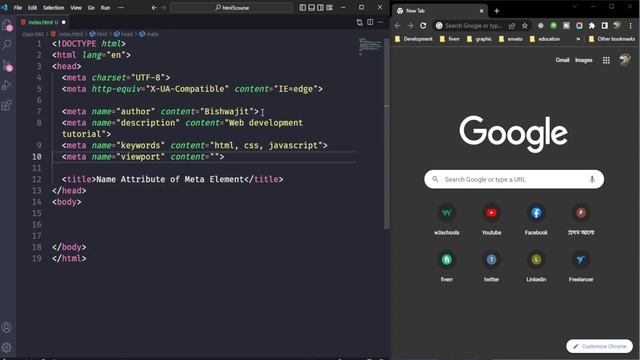Viewport: 640px width, 360px height.
Task: Open the fiverr bookmarks folder
Action: (x=449, y=39)
